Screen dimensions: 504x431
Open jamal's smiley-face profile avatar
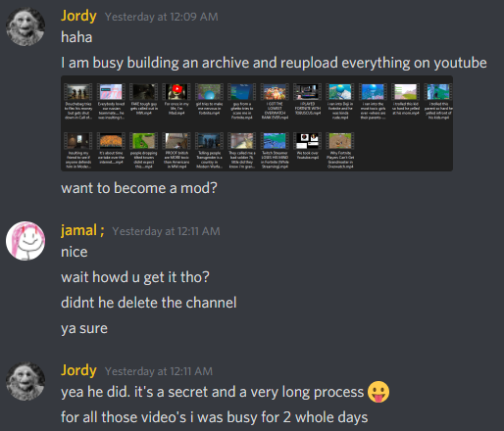click(25, 241)
